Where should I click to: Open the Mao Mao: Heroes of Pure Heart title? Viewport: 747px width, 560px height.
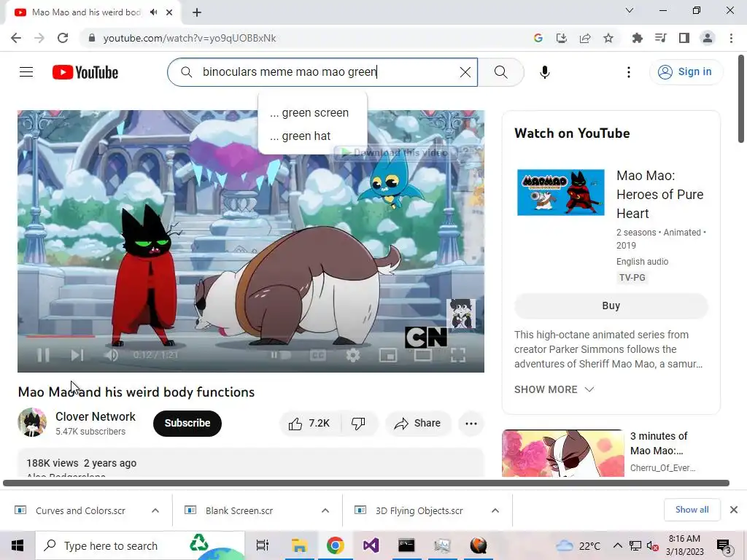[x=659, y=194]
